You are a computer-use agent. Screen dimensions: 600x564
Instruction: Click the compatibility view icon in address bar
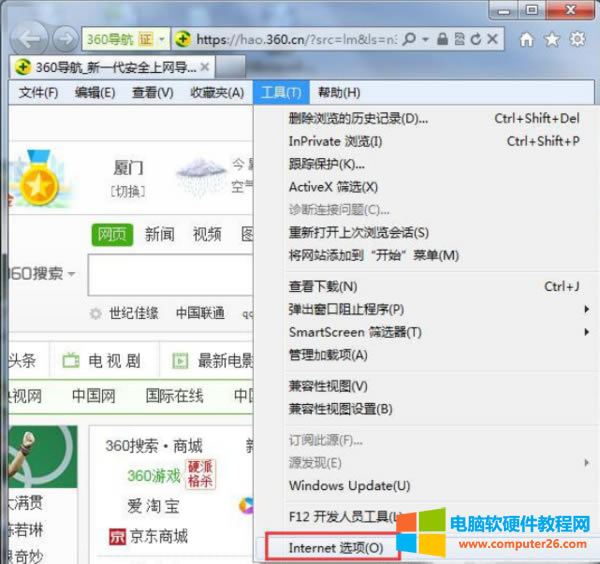(x=459, y=39)
